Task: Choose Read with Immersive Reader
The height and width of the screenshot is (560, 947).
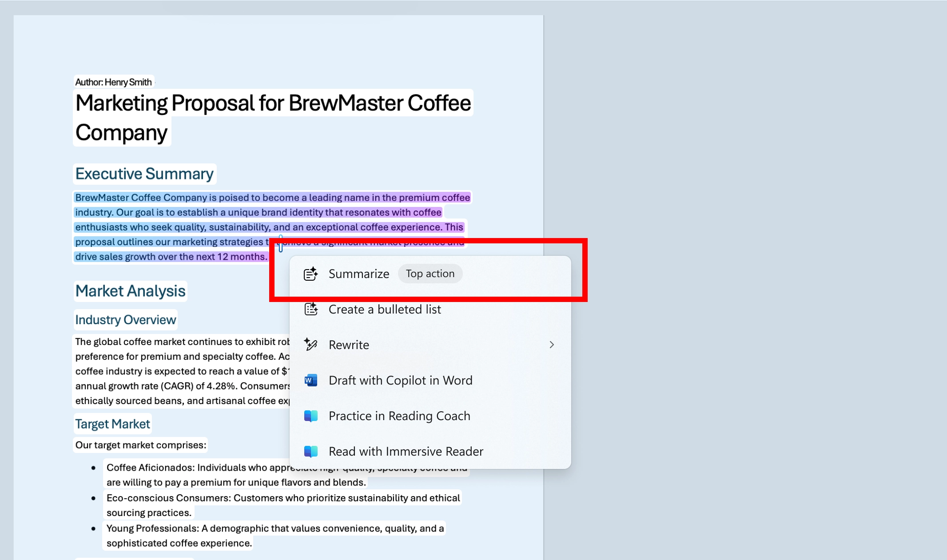Action: (430, 451)
